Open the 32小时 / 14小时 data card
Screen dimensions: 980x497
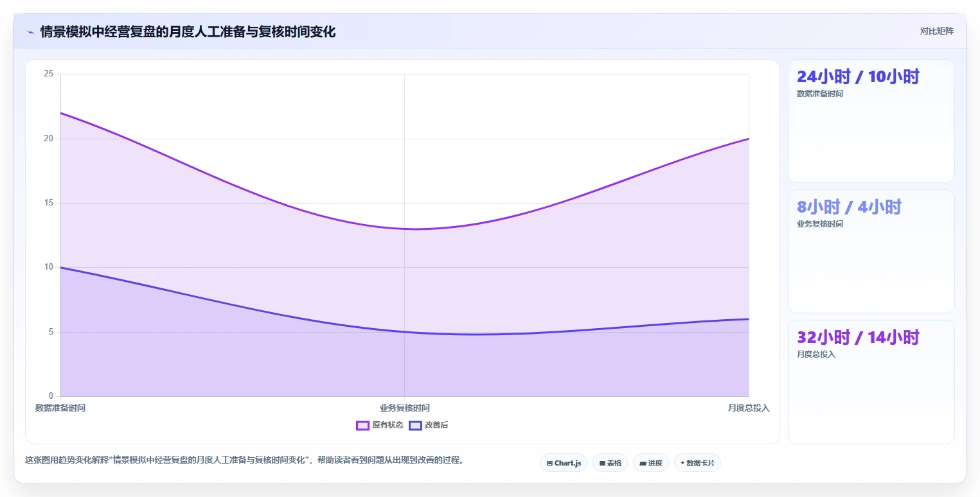click(871, 381)
